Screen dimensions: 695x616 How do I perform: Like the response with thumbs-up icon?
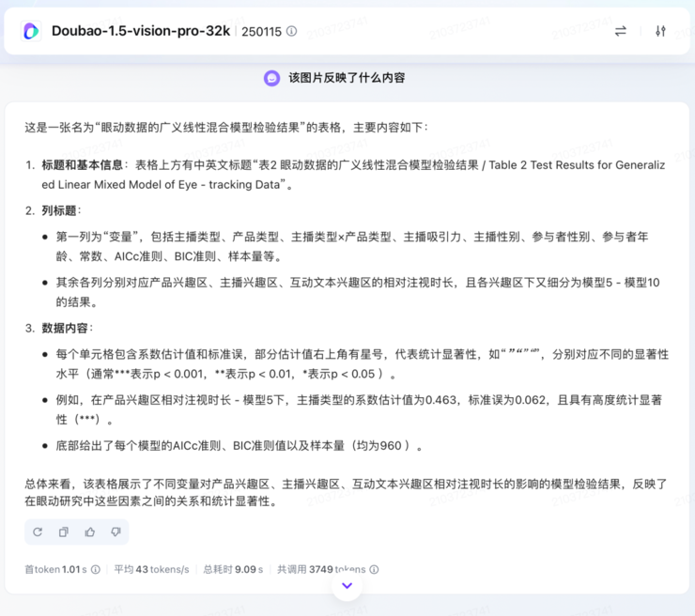pyautogui.click(x=90, y=532)
